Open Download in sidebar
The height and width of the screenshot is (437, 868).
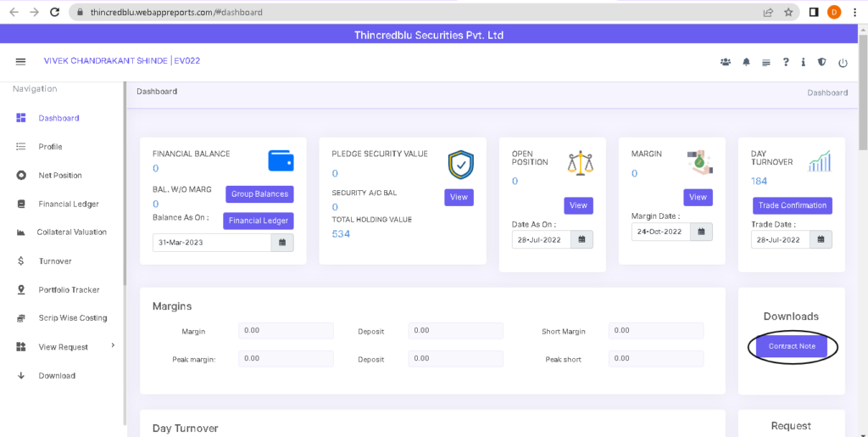click(57, 376)
